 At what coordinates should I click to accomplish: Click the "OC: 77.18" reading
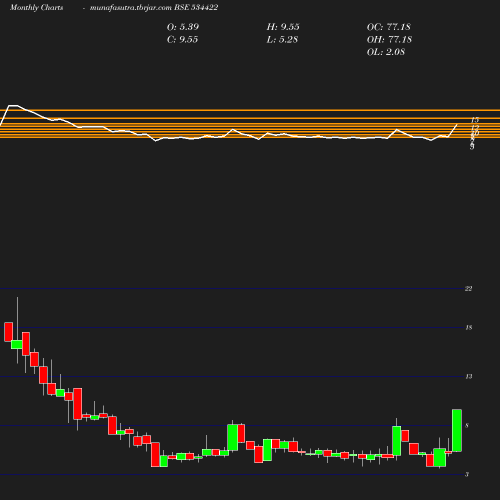(389, 27)
